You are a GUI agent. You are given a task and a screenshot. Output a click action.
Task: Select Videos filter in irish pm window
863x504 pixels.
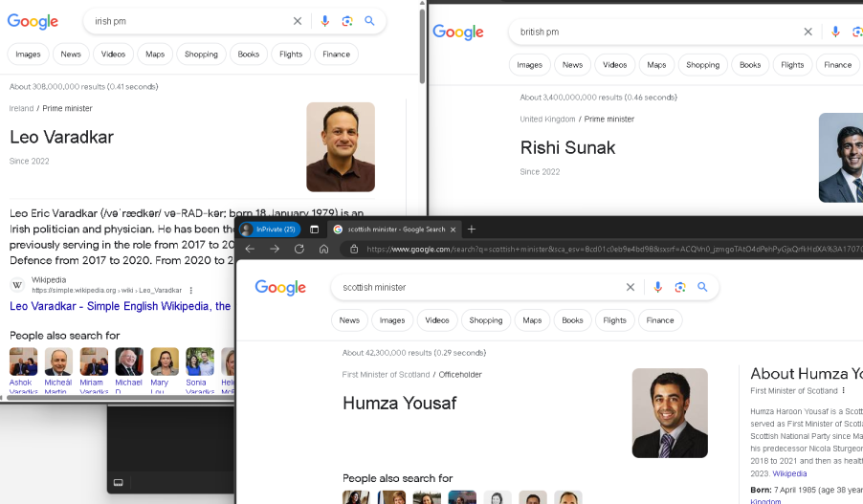click(x=114, y=54)
